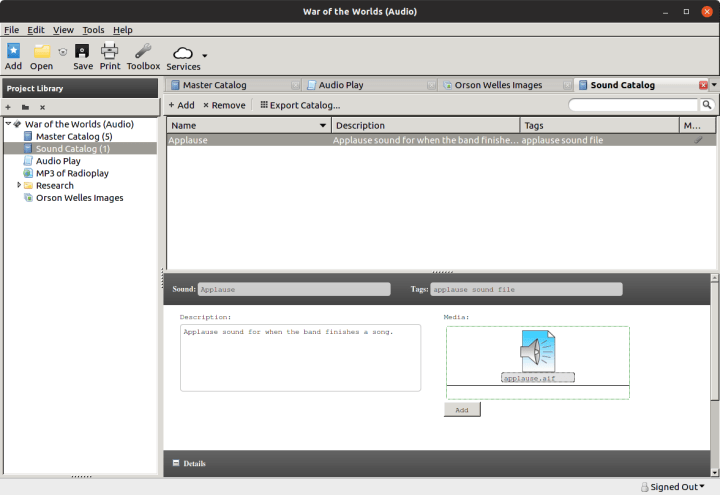Select War of the Worlds (Audio) project root
The image size is (720, 495).
click(x=79, y=124)
